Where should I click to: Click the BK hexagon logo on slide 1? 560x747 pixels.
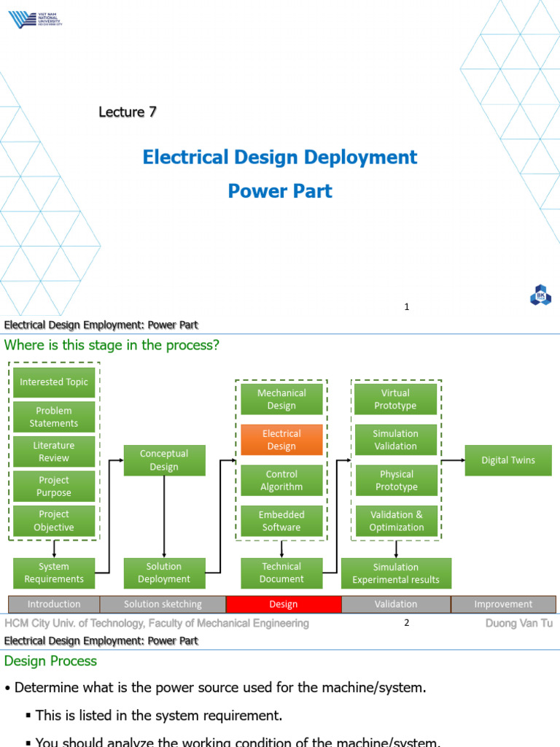[540, 295]
